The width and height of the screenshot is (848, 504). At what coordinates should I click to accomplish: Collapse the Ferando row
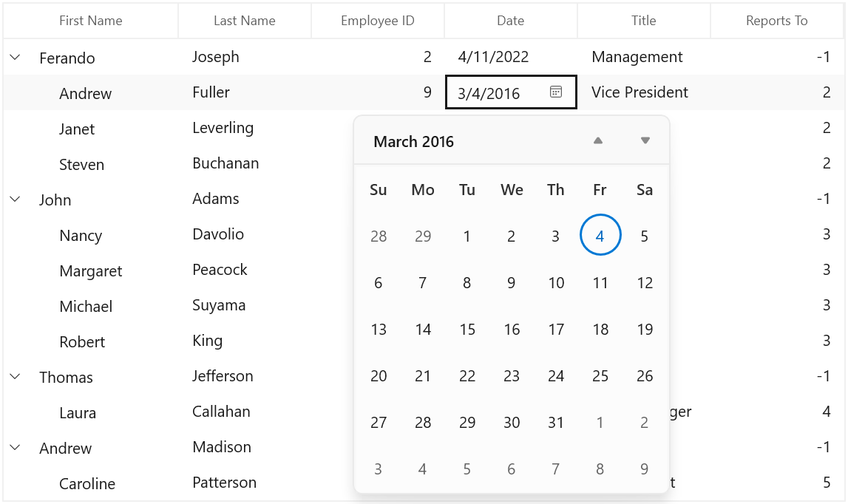tap(15, 58)
